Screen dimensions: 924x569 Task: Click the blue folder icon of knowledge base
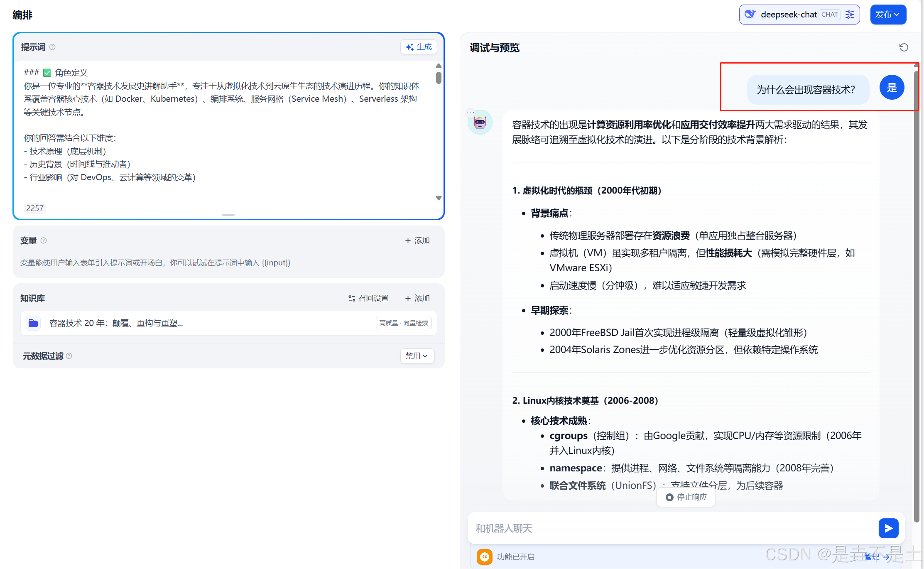point(33,323)
